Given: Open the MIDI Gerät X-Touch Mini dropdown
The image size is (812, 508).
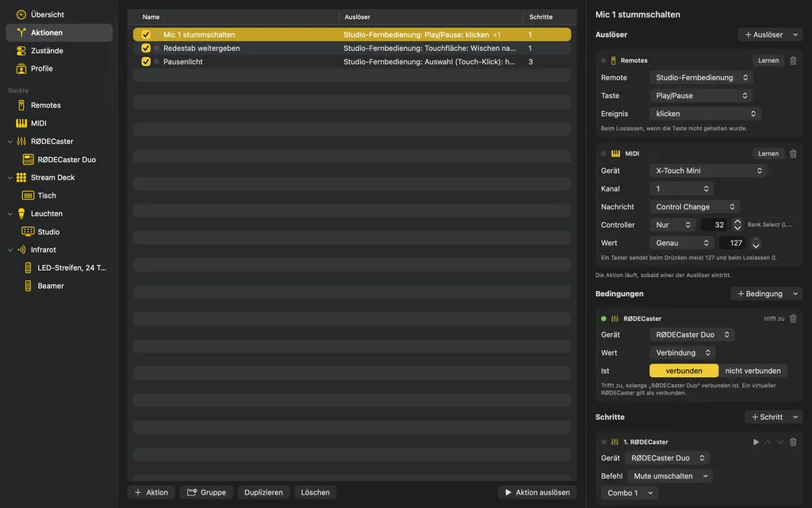Looking at the screenshot, I should [708, 171].
